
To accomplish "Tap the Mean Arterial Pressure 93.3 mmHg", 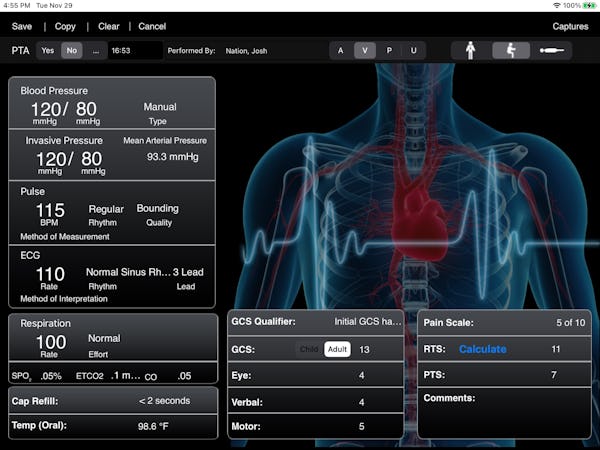I will click(x=173, y=157).
